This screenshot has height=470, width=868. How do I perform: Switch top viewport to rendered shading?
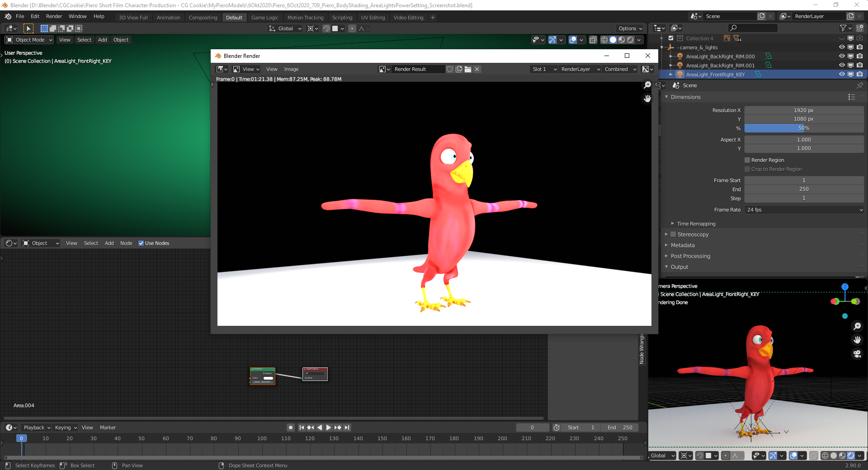630,40
